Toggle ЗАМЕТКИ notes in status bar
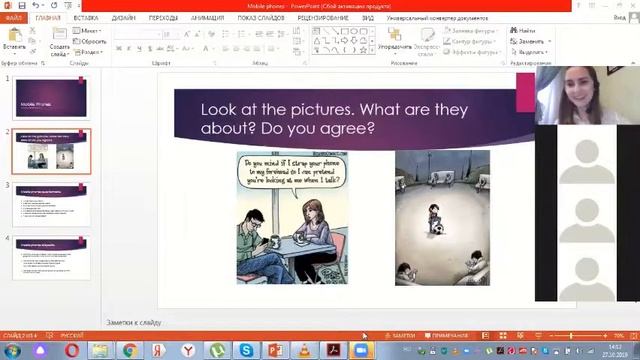The height and width of the screenshot is (360, 640). (x=400, y=336)
